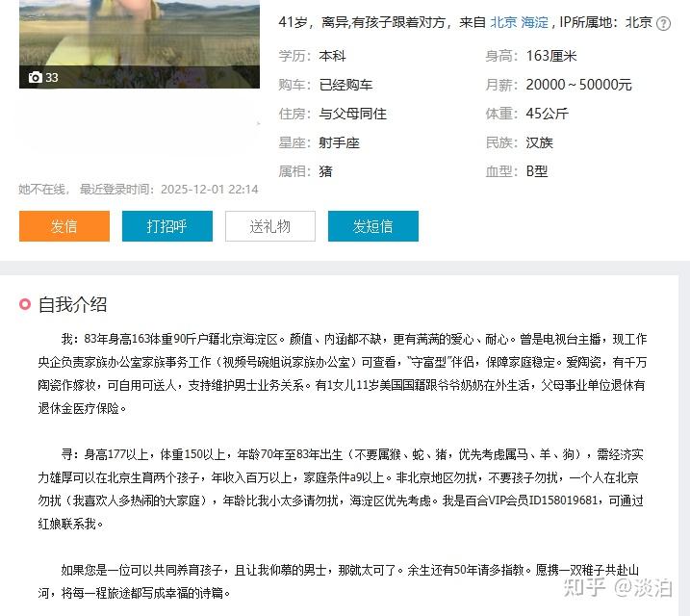Click the pink bullet beside 自我介绍
The image size is (690, 616).
25,304
